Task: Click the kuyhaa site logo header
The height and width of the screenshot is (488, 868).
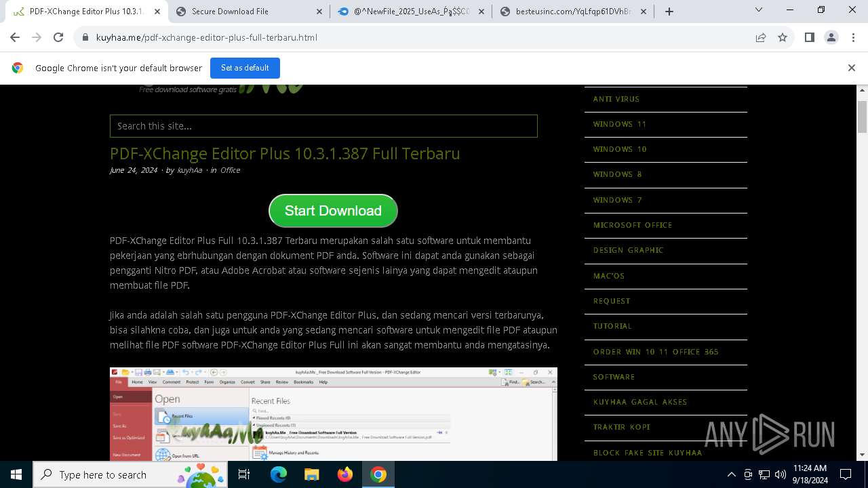Action: pos(220,89)
